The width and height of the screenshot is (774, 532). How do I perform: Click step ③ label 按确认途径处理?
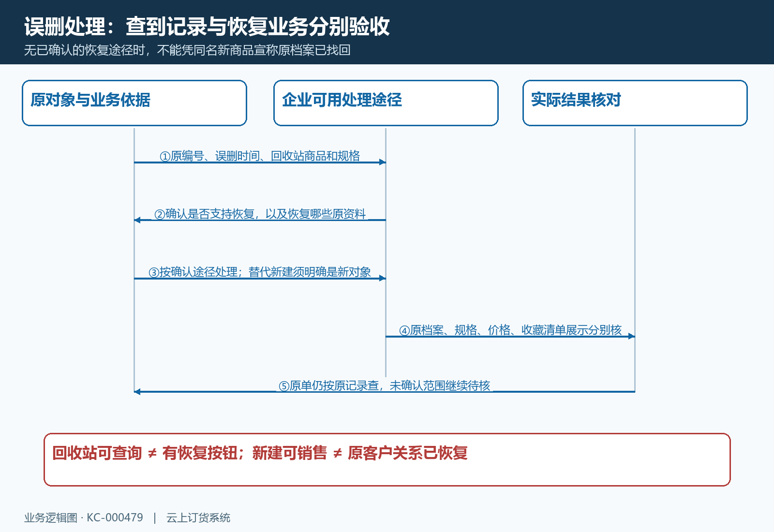coord(260,272)
